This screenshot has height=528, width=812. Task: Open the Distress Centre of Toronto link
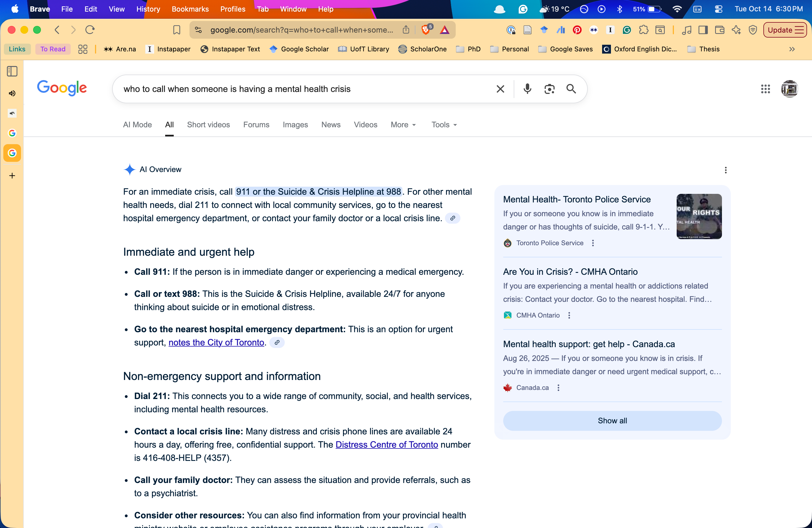click(387, 444)
